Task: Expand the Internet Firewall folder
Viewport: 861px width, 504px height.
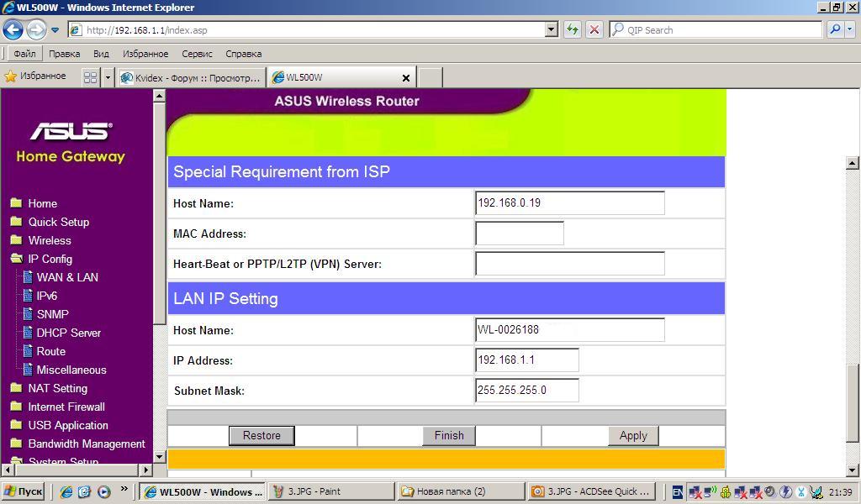Action: (58, 407)
